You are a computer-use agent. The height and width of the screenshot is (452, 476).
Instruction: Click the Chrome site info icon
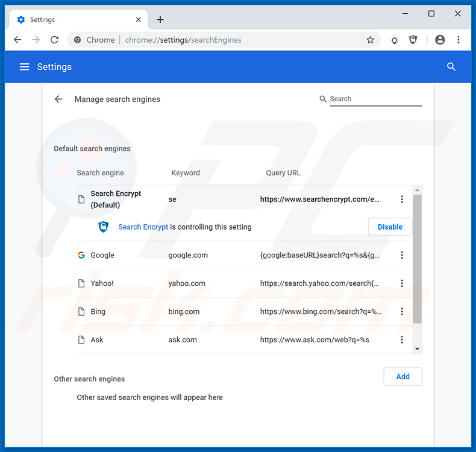pos(77,40)
